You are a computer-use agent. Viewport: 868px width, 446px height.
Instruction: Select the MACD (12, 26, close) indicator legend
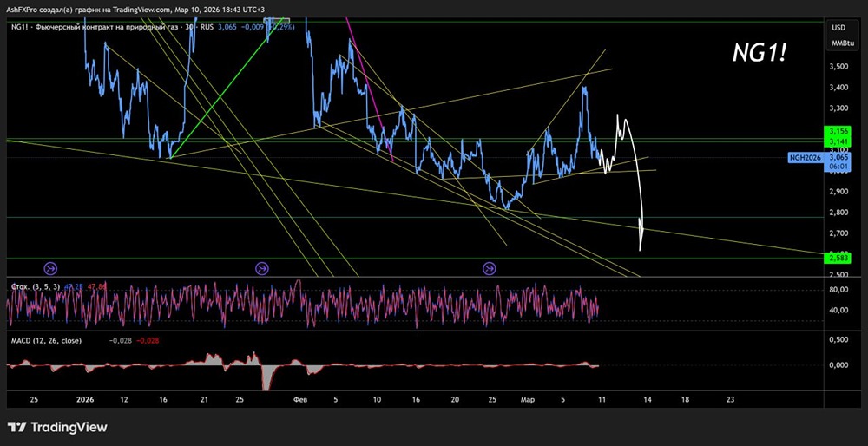(x=47, y=341)
